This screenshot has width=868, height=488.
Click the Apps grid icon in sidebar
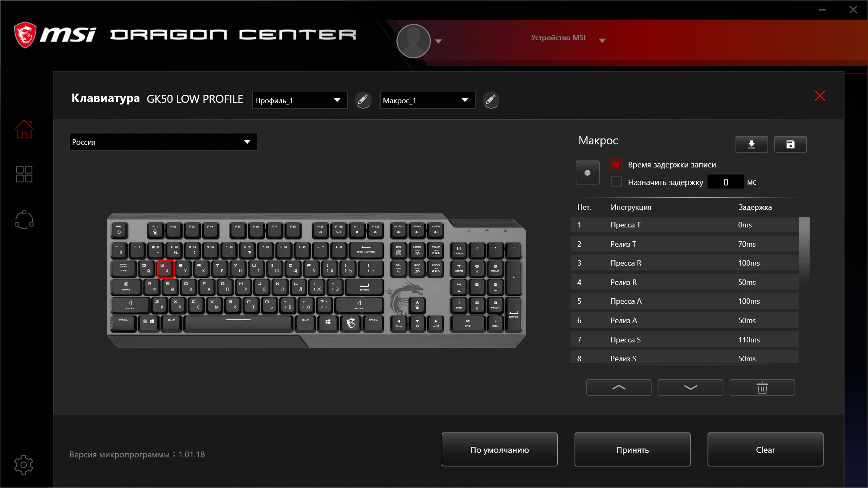coord(24,173)
